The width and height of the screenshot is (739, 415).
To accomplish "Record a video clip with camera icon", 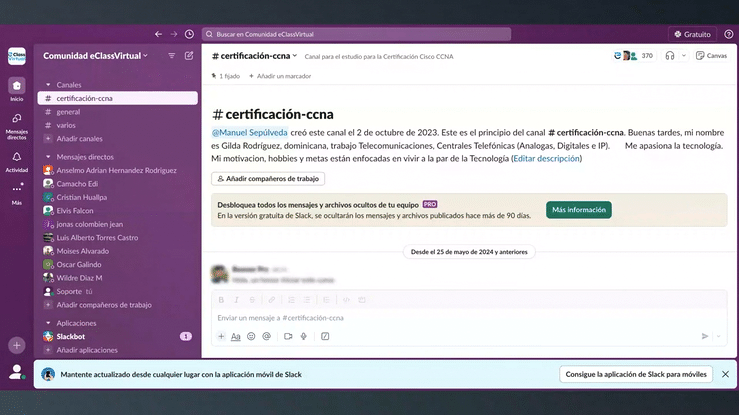I will 288,336.
